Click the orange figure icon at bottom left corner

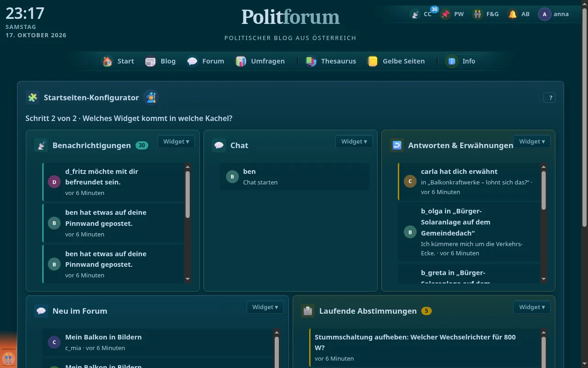click(x=8, y=358)
